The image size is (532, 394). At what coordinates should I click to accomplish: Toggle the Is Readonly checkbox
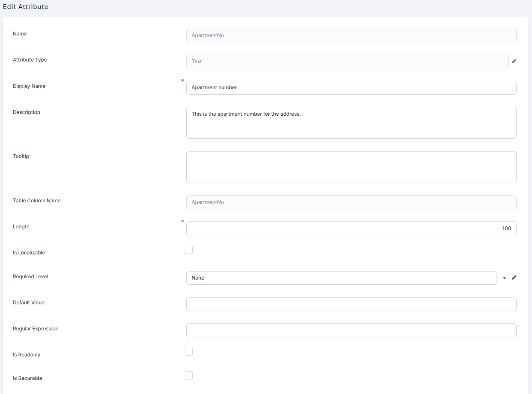[x=188, y=352]
